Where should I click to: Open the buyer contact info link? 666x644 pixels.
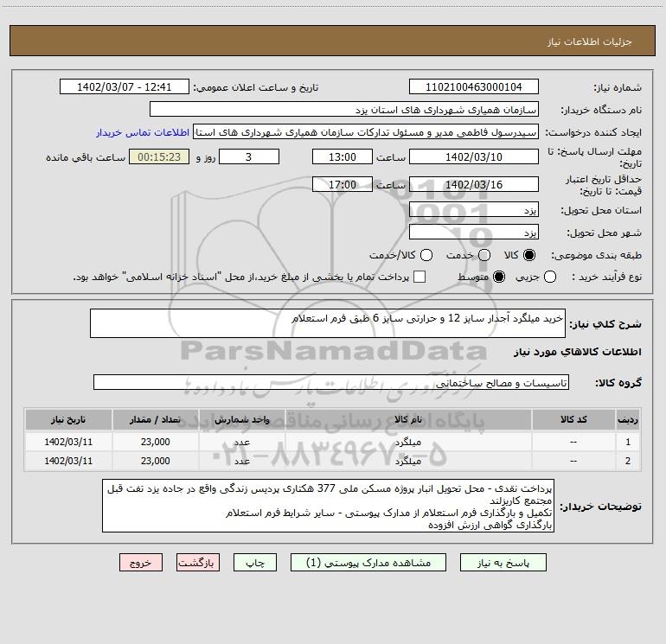[x=143, y=132]
